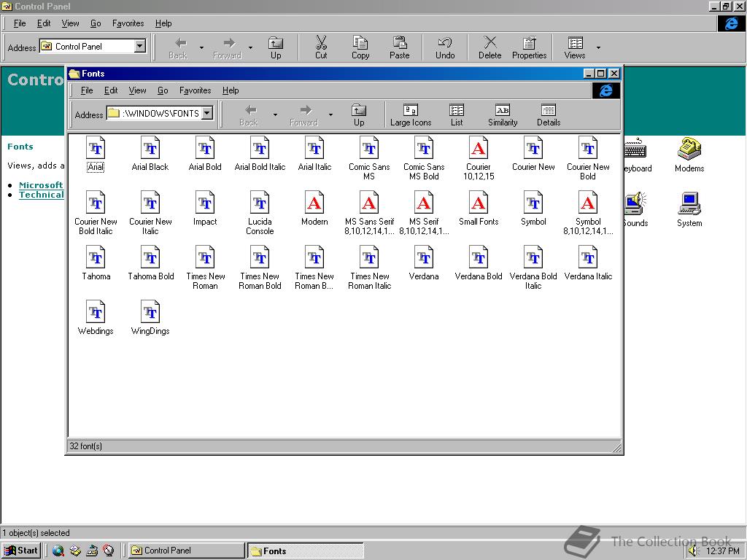Select the WingDings font icon

(x=150, y=313)
